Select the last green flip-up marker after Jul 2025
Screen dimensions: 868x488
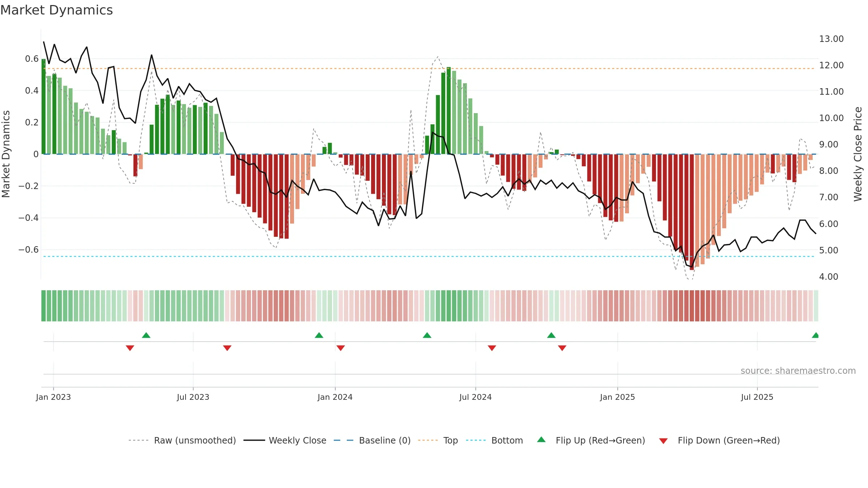pyautogui.click(x=815, y=335)
